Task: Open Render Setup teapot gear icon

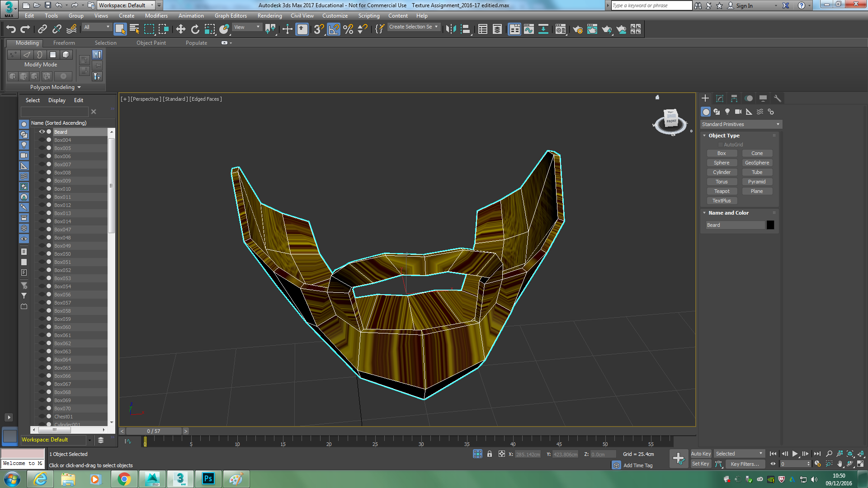Action: click(x=577, y=29)
